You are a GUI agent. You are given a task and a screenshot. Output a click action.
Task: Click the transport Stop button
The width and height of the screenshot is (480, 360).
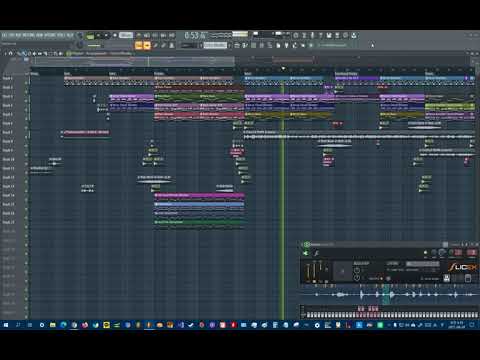point(107,35)
